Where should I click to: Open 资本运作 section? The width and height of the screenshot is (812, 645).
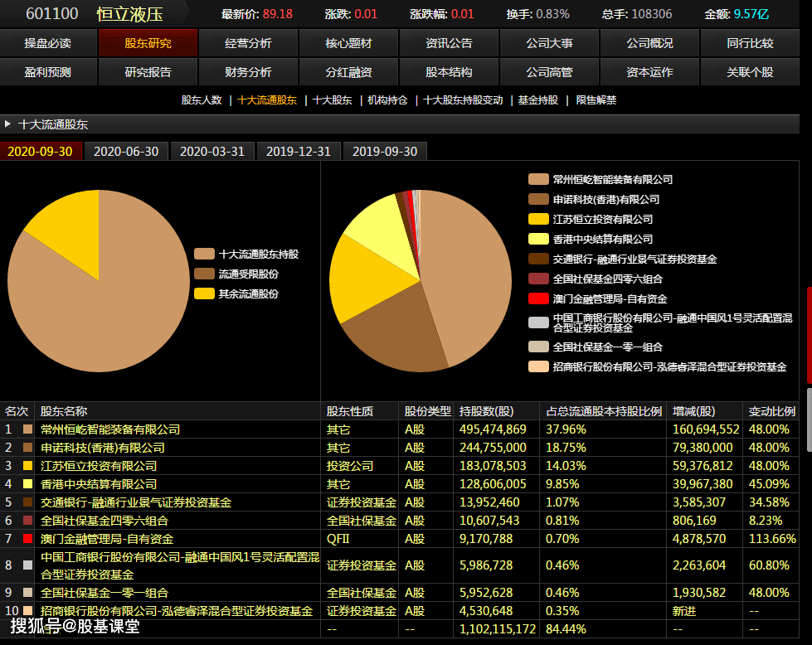click(650, 72)
